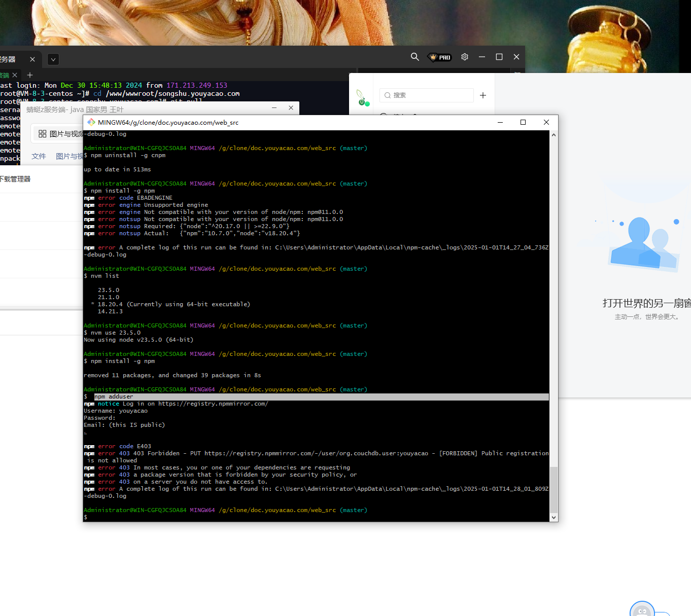Click the 'nvm list' command line
The height and width of the screenshot is (616, 691).
coord(105,276)
